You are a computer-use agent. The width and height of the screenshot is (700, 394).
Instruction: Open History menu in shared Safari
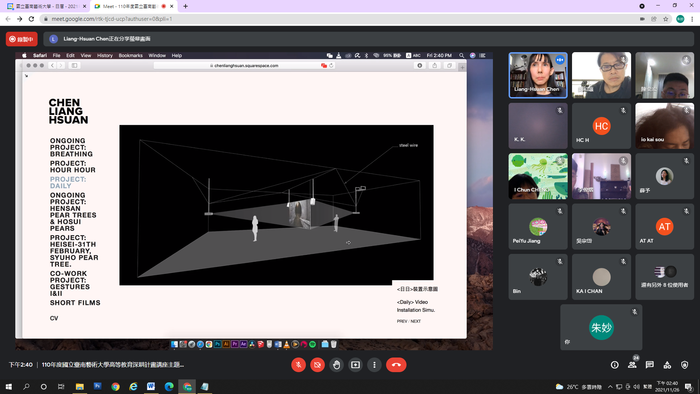pyautogui.click(x=105, y=55)
